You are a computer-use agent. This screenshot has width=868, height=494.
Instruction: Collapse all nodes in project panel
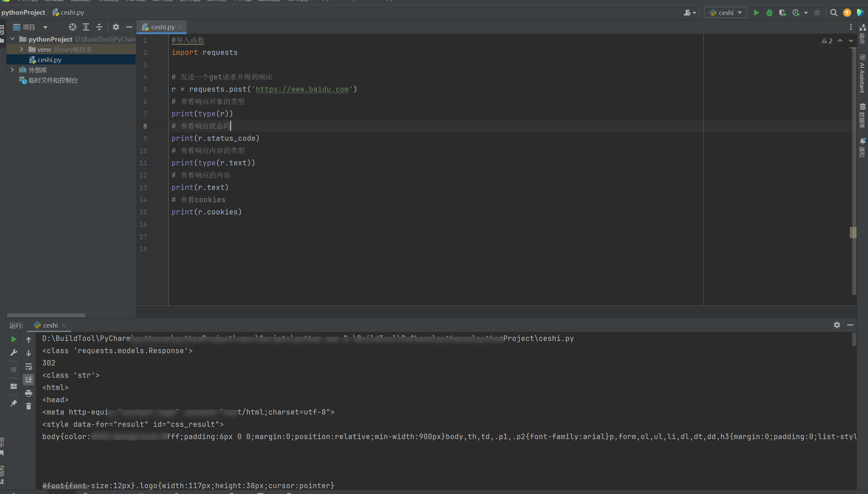coord(99,27)
